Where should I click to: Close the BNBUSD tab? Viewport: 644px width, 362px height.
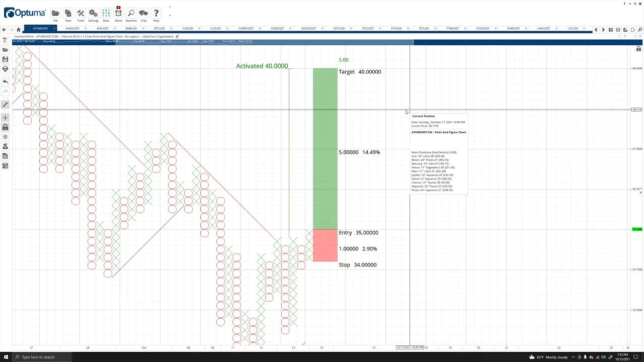point(143,29)
